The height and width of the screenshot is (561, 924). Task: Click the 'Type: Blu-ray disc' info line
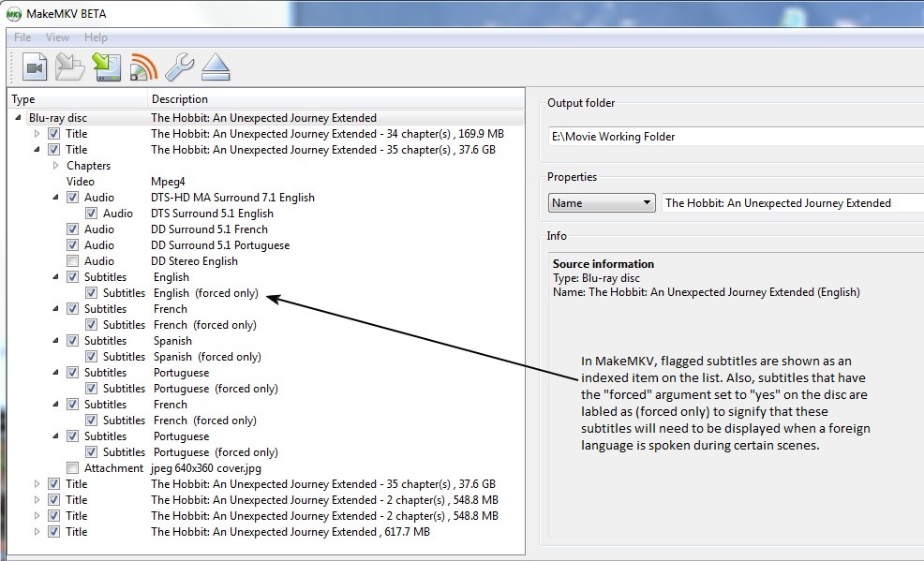click(x=596, y=278)
